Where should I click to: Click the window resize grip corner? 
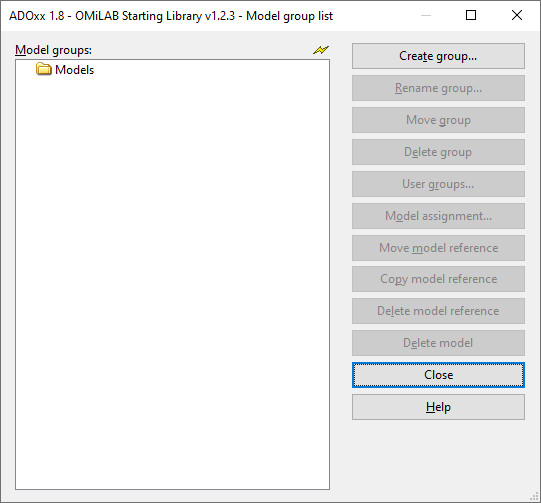pyautogui.click(x=534, y=497)
